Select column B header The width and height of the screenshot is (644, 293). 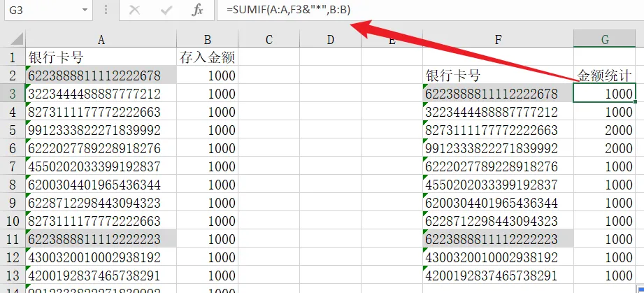[208, 40]
